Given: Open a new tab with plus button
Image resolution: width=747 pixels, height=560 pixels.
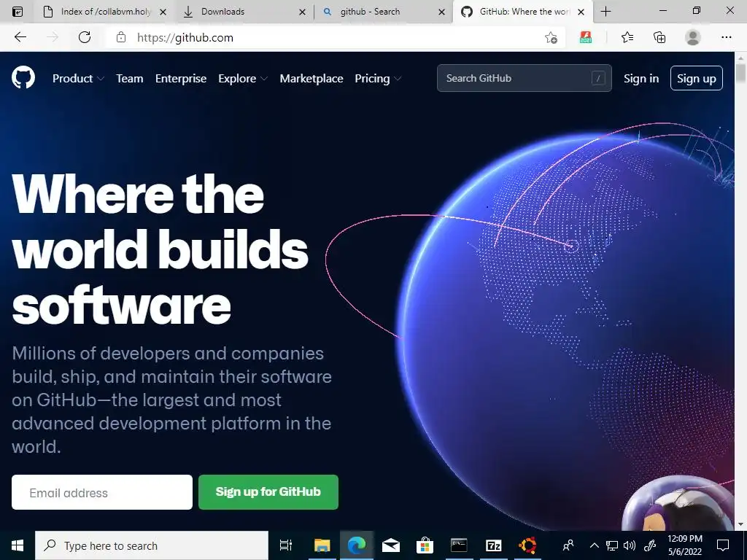Looking at the screenshot, I should click(605, 12).
